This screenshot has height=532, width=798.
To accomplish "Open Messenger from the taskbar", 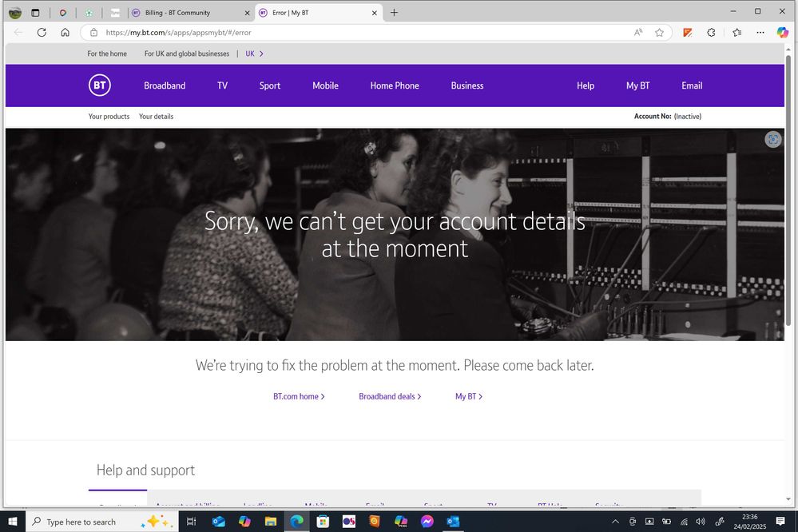I will [x=427, y=522].
